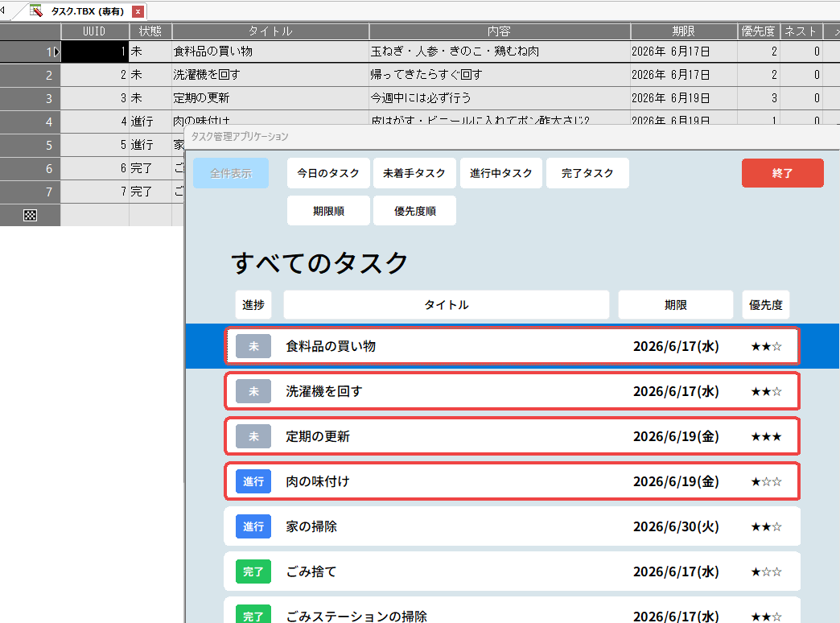
Task: Select row header 5 in table
Action: [x=30, y=145]
